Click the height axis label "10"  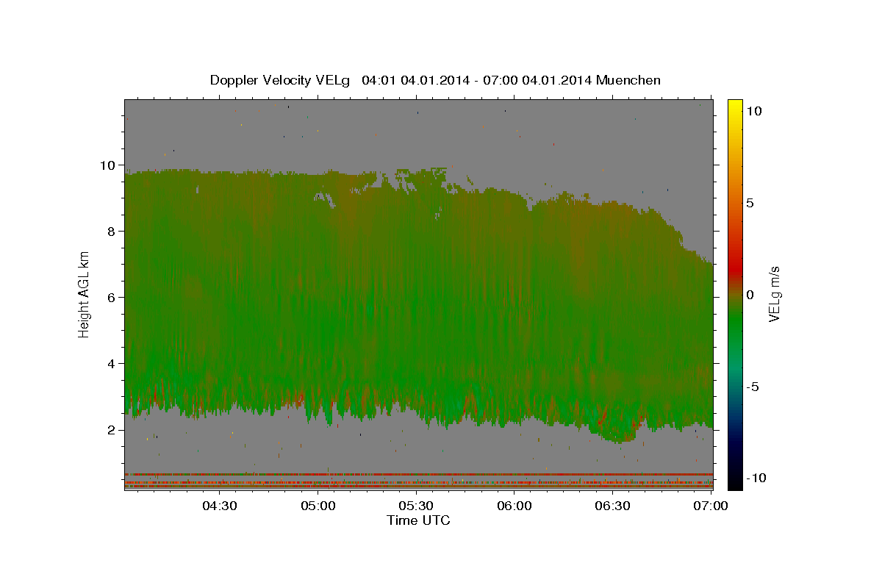tap(110, 165)
